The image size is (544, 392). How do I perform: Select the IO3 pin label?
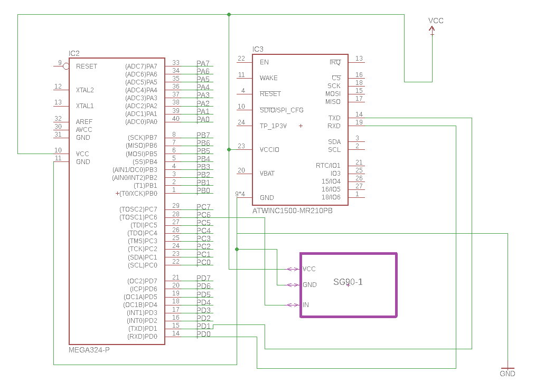335,173
